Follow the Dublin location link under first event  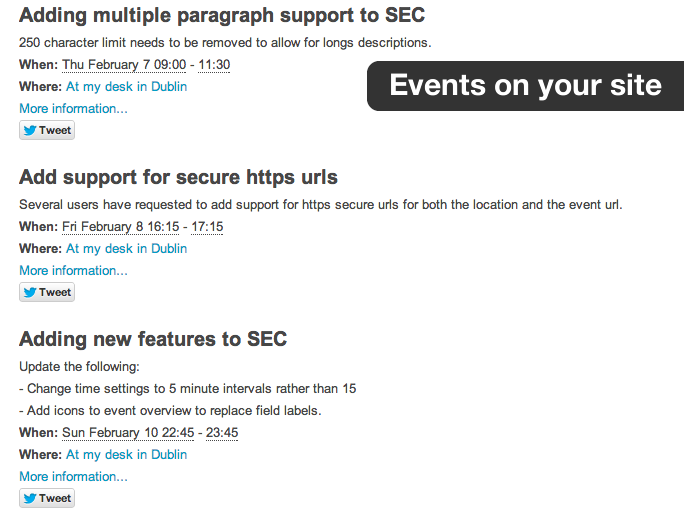tap(127, 87)
